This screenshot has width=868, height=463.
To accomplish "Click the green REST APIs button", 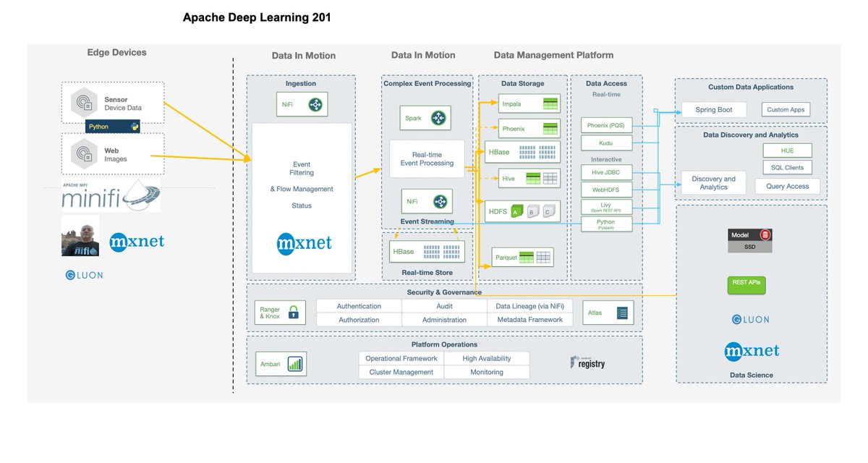I will 746,285.
